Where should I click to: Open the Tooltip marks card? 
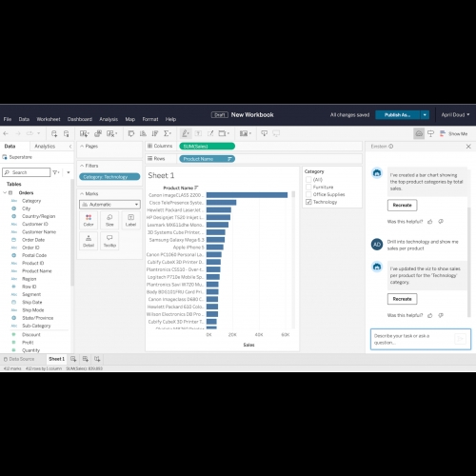pos(109,241)
